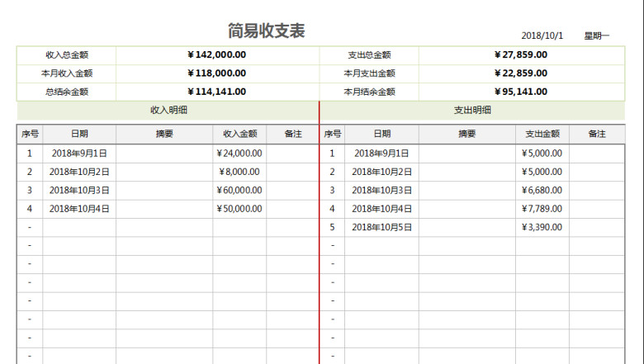Image resolution: width=644 pixels, height=364 pixels.
Task: Select income amount ¥60,000.00
Action: tap(239, 191)
